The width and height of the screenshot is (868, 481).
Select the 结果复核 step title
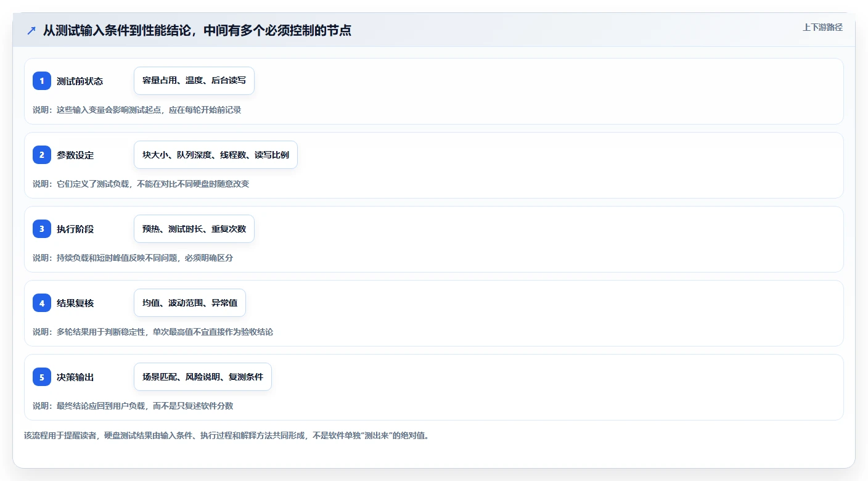tap(75, 303)
